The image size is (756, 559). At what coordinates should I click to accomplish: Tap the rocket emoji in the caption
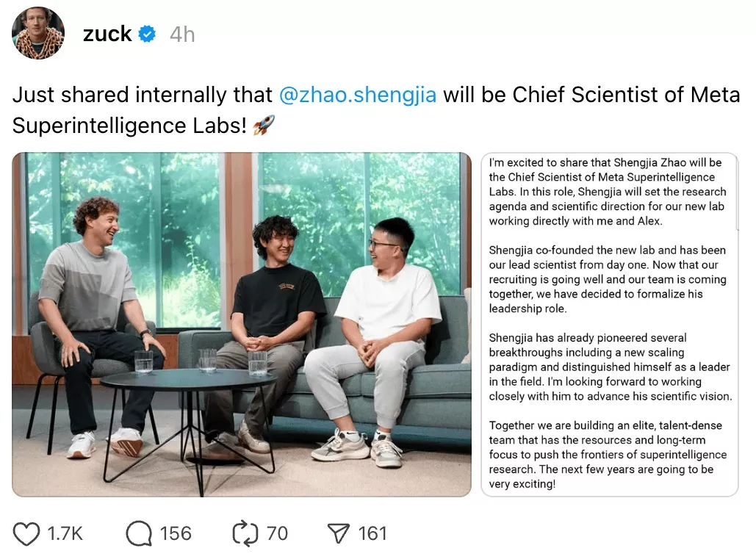click(x=264, y=126)
